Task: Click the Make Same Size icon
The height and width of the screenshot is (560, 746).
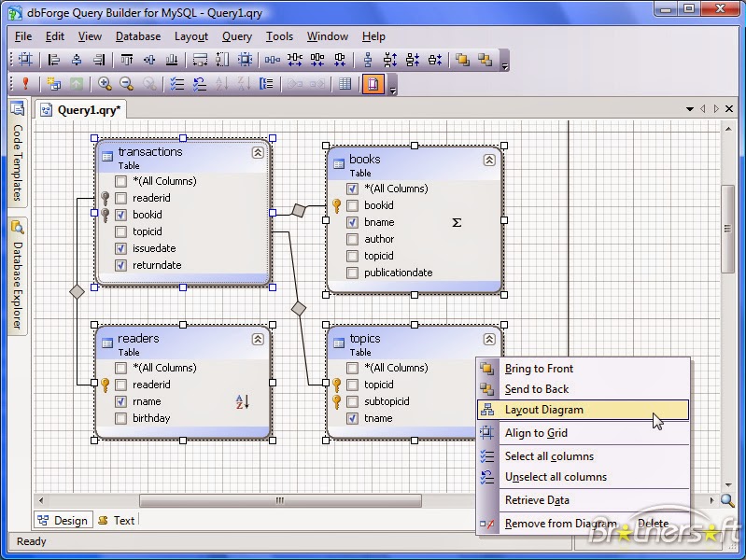Action: (245, 60)
